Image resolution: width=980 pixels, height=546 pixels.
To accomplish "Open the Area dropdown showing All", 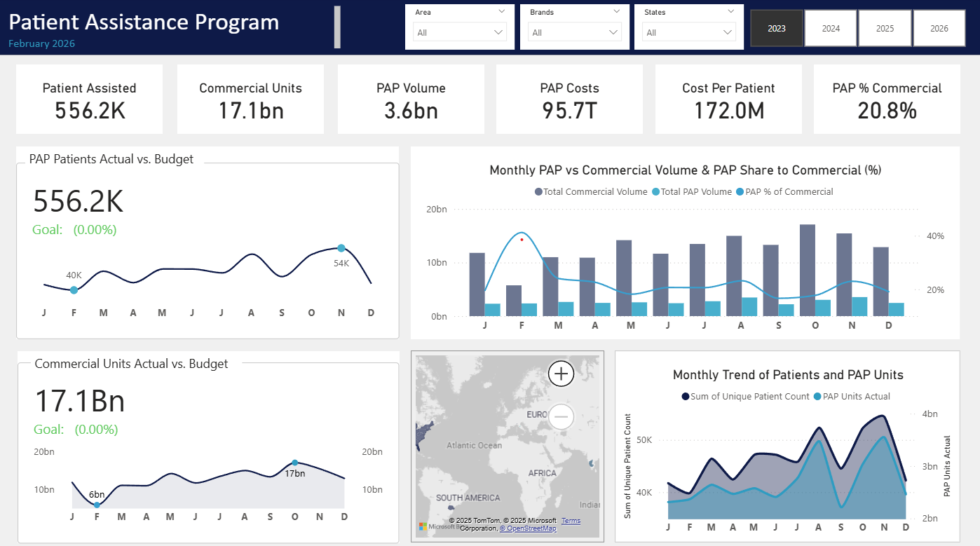I will [460, 32].
